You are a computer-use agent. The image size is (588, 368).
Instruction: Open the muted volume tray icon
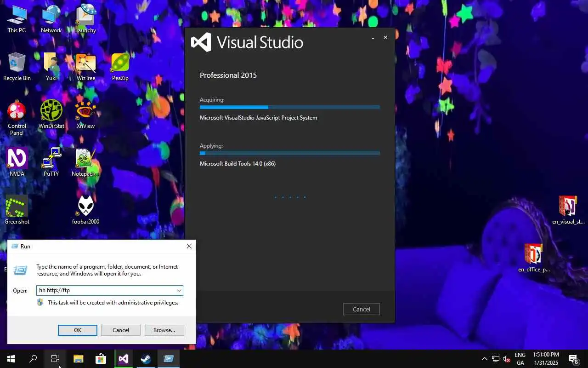pos(507,359)
